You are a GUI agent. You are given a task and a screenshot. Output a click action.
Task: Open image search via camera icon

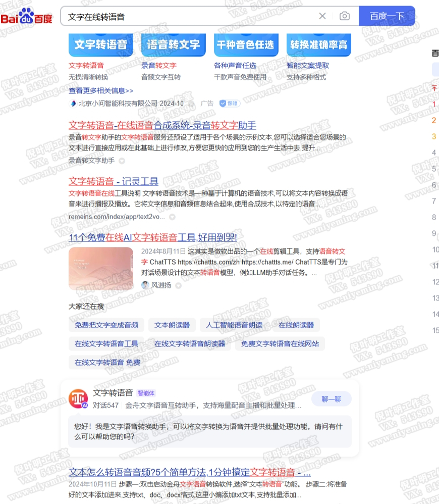pos(345,16)
